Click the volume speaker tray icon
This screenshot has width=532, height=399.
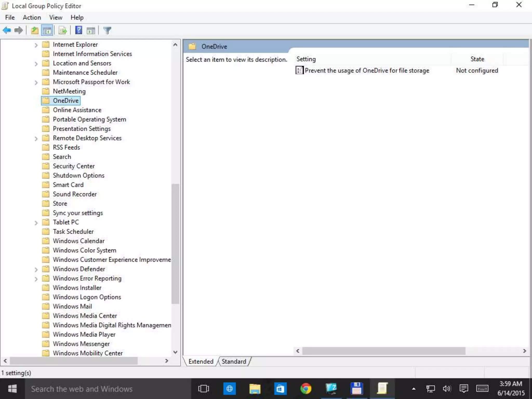[x=447, y=389]
